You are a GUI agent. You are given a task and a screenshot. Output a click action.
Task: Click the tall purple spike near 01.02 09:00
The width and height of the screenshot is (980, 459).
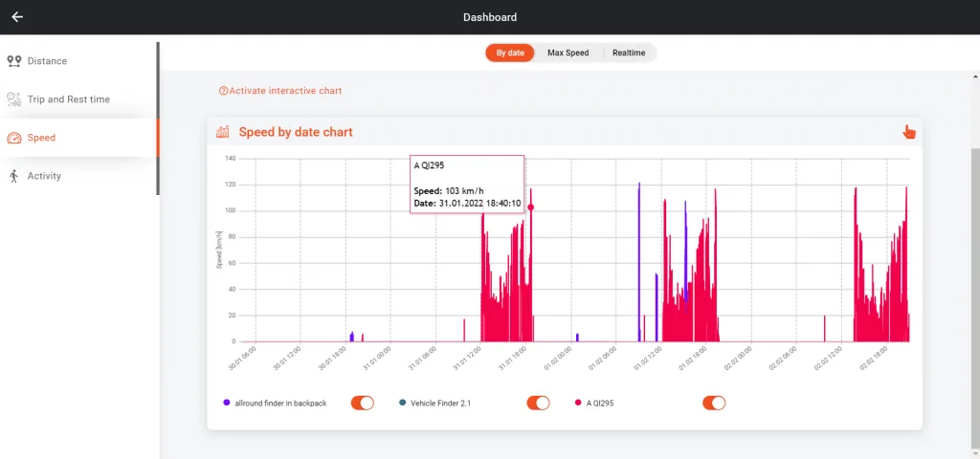click(x=638, y=262)
